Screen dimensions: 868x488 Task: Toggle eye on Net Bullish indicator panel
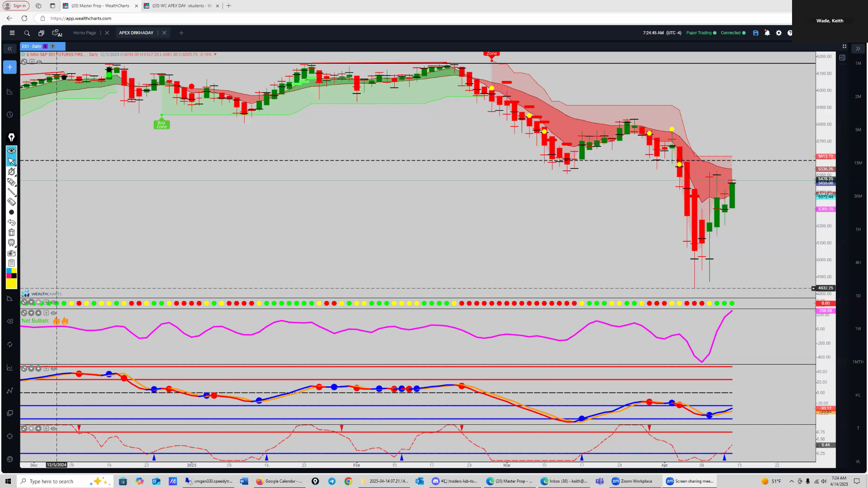click(x=53, y=313)
